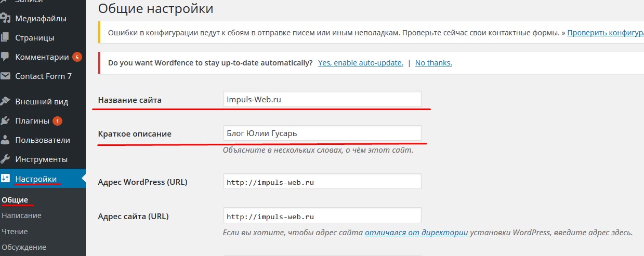
Task: Click the Users person icon
Action: (x=5, y=140)
